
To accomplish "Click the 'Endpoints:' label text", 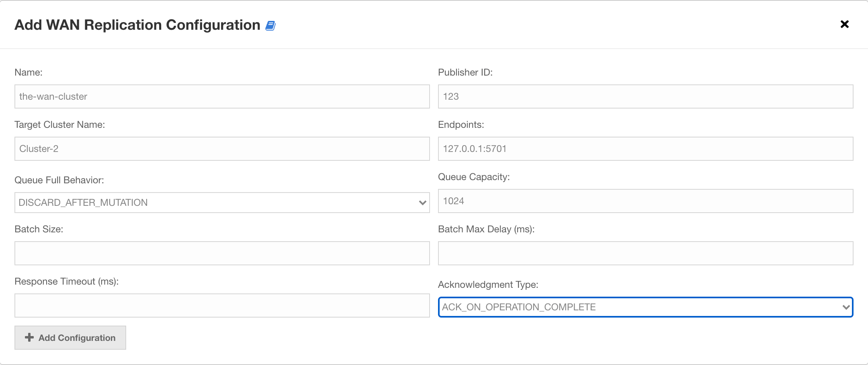I will [461, 125].
